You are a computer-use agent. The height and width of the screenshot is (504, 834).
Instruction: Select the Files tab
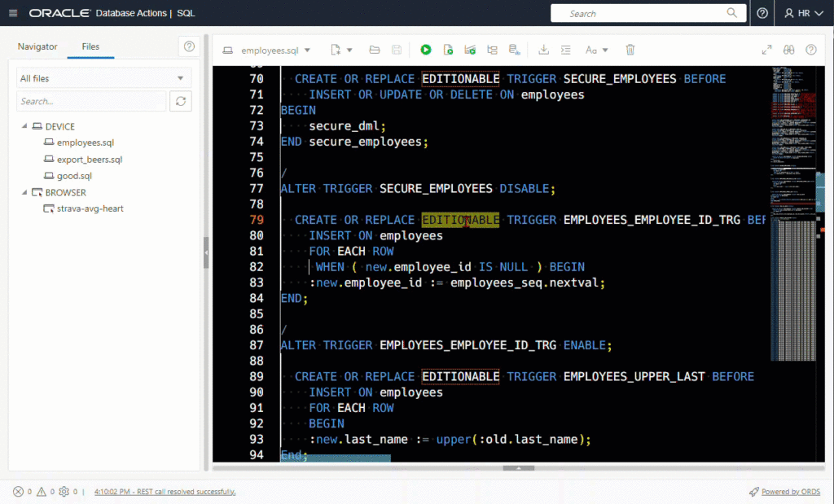coord(90,46)
